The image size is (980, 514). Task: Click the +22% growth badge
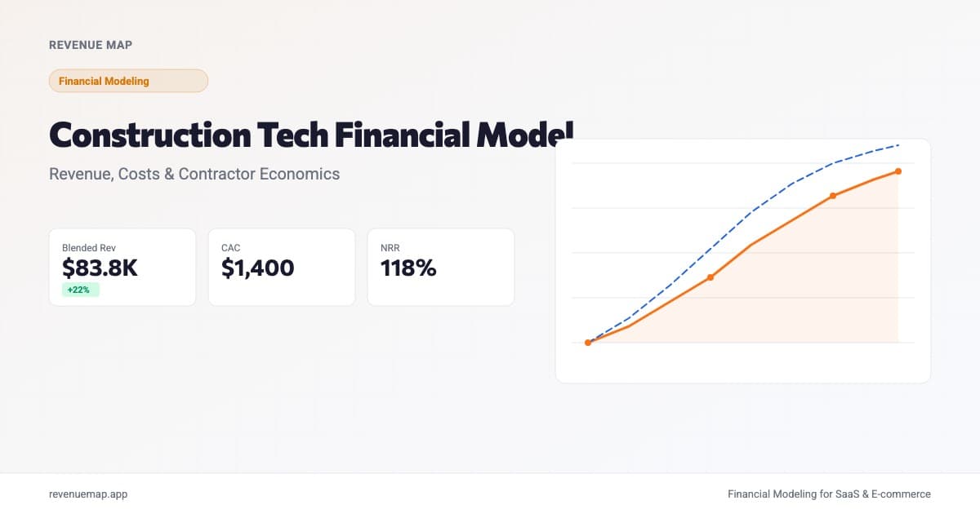(x=80, y=290)
